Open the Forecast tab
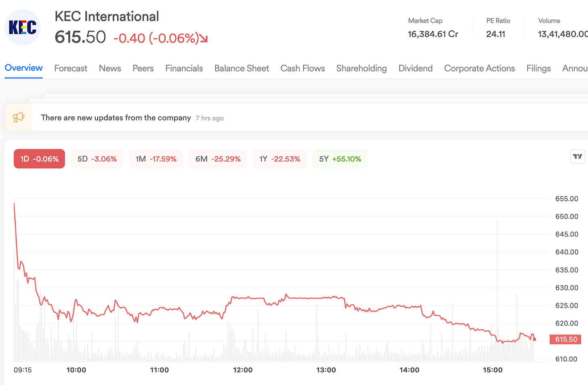The width and height of the screenshot is (588, 385). [71, 68]
